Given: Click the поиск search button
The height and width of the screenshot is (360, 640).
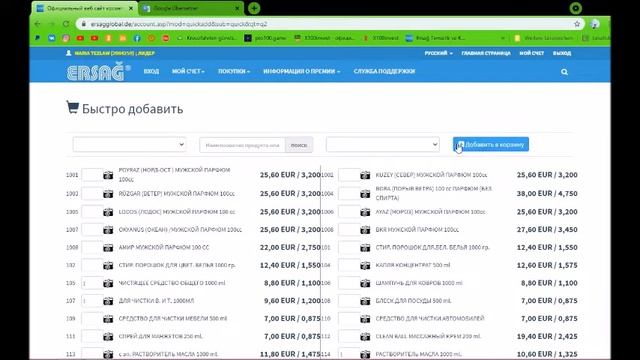Looking at the screenshot, I should (299, 145).
